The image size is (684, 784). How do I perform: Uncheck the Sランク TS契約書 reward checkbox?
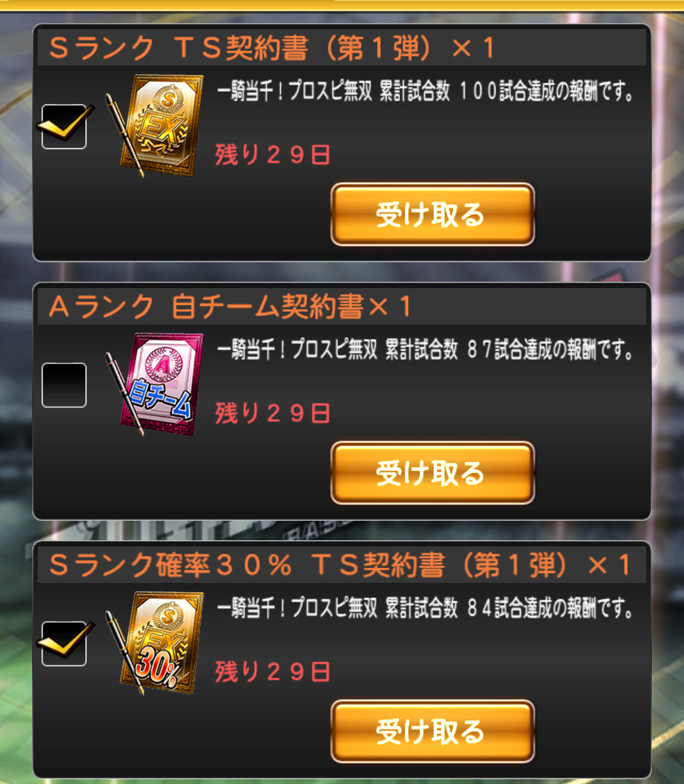pyautogui.click(x=64, y=126)
